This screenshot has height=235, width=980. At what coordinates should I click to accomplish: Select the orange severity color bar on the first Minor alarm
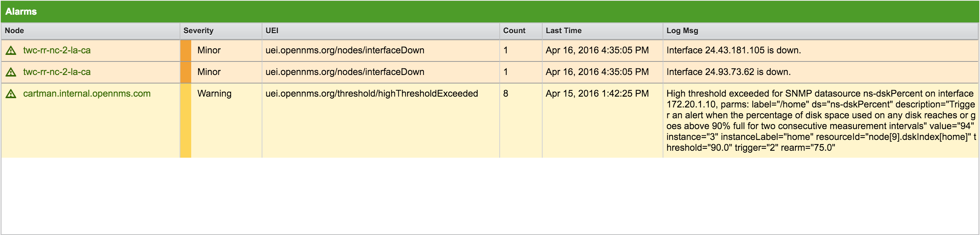185,50
